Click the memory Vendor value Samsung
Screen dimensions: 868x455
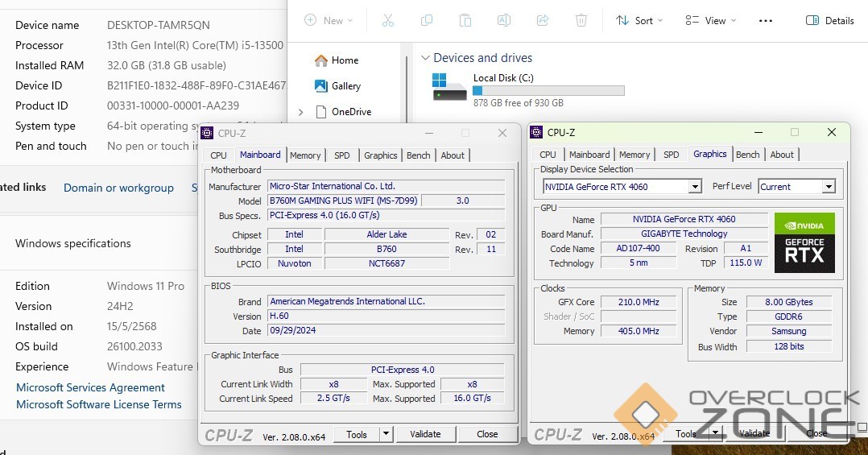pos(789,332)
